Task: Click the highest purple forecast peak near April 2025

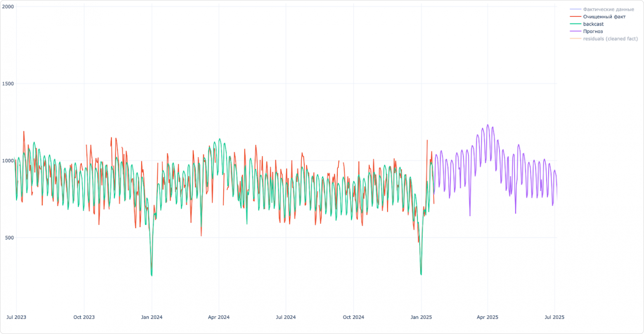Action: [488, 125]
